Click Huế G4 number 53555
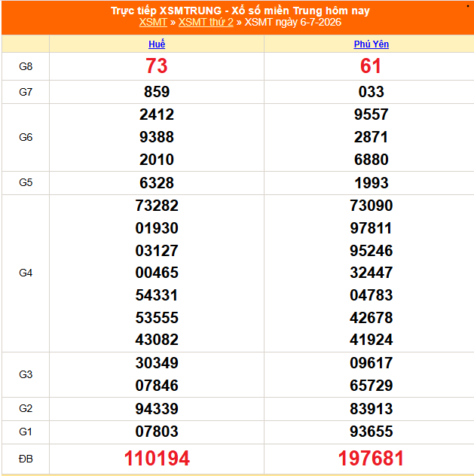This screenshot has width=474, height=476. point(157,318)
